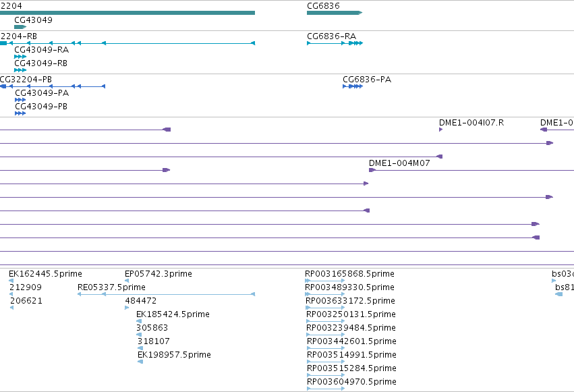Select the RP003239484.5prime feature
This screenshot has height=392, width=574.
click(x=325, y=335)
